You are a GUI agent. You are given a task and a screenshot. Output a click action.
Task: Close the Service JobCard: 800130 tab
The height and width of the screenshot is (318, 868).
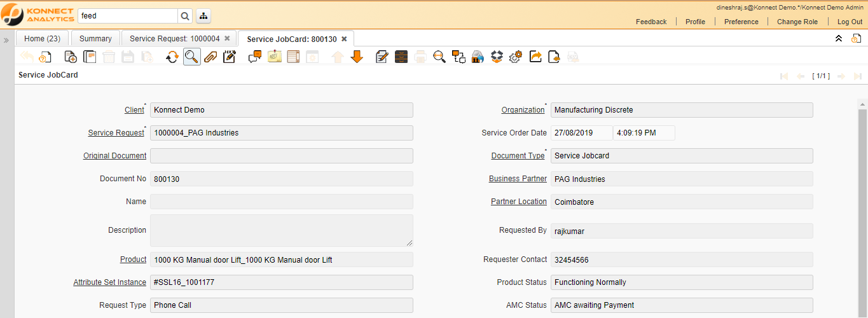tap(344, 39)
